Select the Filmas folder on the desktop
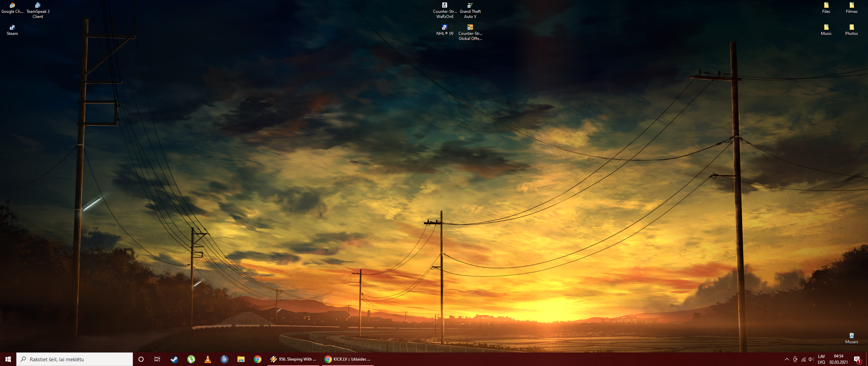 [852, 8]
